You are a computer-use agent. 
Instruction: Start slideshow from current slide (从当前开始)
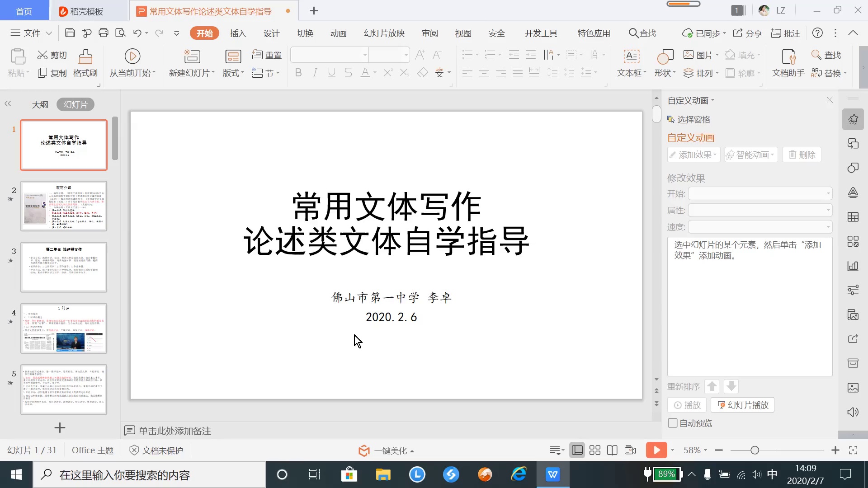[x=132, y=63]
